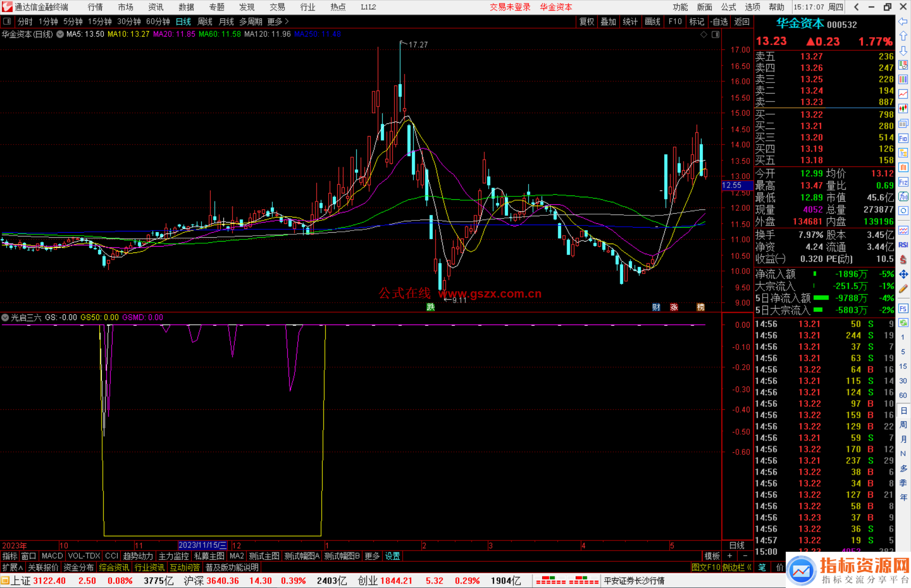The height and width of the screenshot is (588, 911).
Task: Zoom out chart with minus button
Action: (x=745, y=556)
